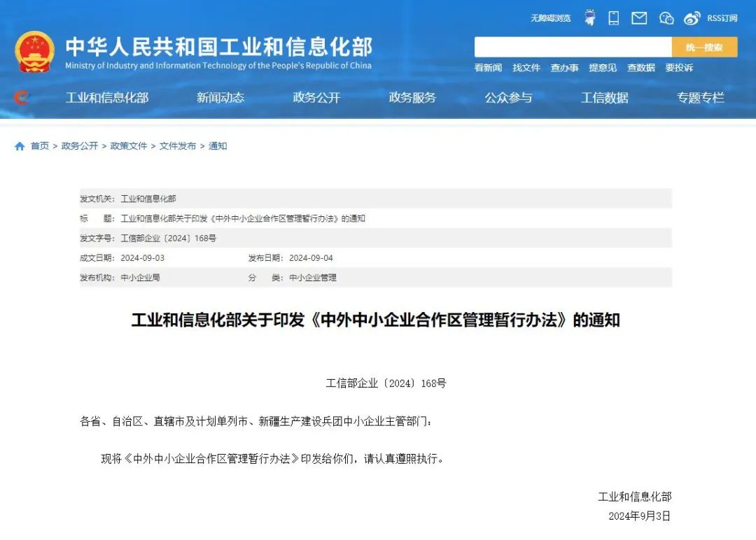Viewport: 756px width, 540px height.
Task: Open the mobile version phone icon
Action: (x=613, y=18)
